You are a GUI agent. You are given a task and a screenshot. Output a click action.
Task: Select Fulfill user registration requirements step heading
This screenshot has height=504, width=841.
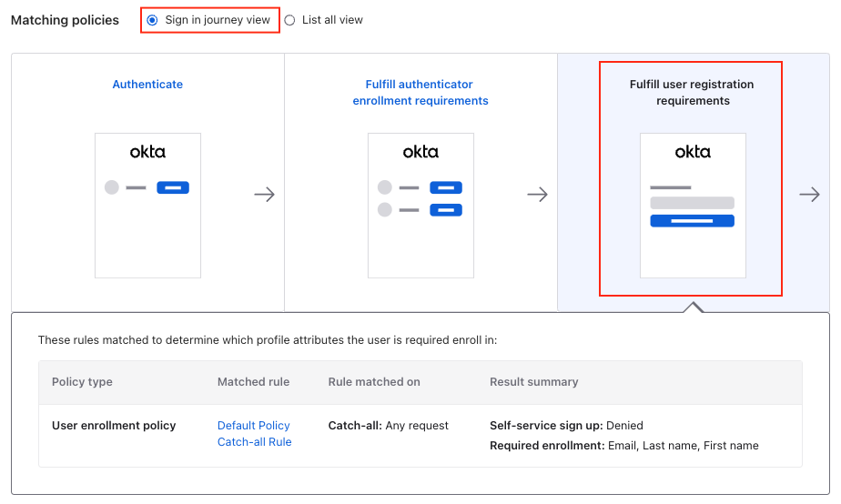(x=692, y=93)
